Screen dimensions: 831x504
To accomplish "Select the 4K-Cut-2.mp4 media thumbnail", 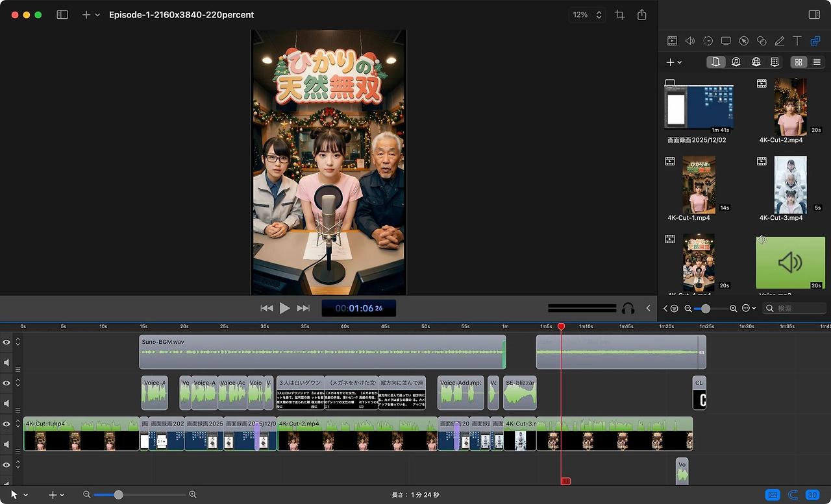I will (790, 107).
